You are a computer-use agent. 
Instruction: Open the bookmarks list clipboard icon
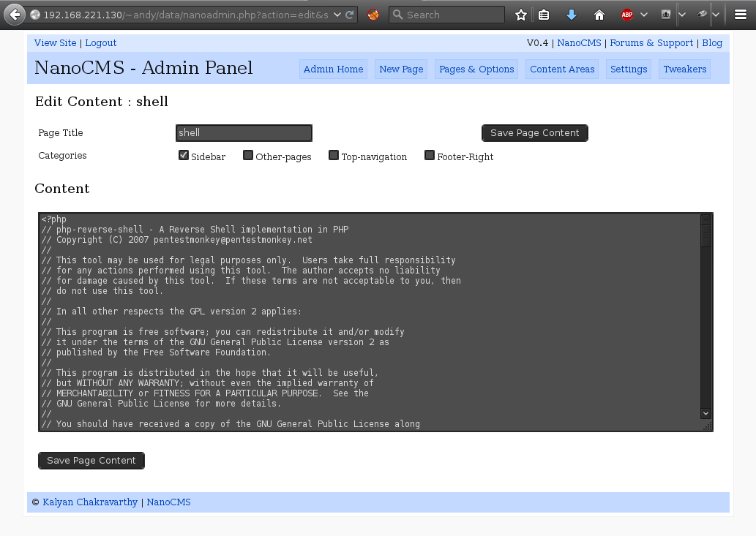coord(544,14)
